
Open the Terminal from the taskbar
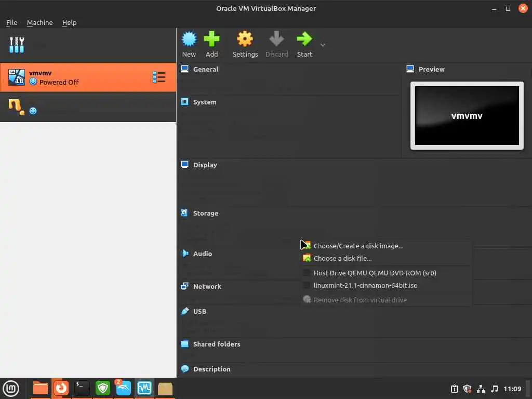pyautogui.click(x=82, y=388)
